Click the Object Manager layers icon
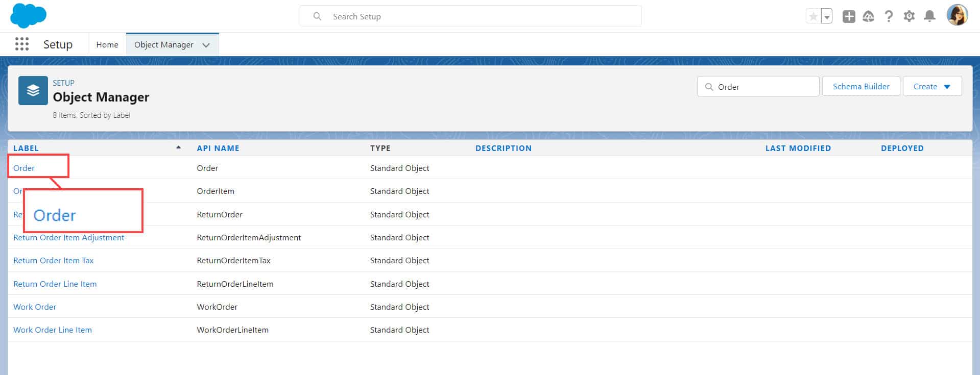The width and height of the screenshot is (980, 375). point(33,91)
